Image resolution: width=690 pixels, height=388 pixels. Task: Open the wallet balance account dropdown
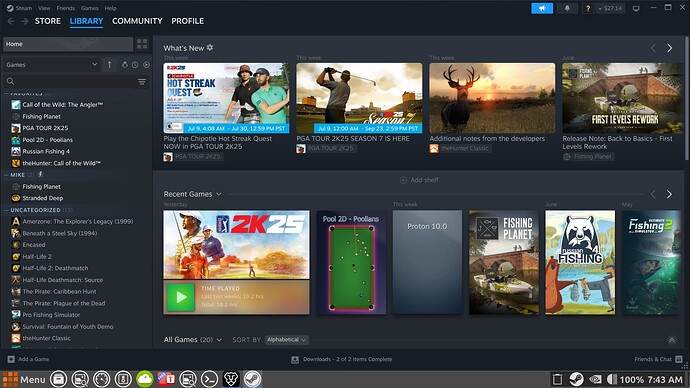[x=611, y=8]
